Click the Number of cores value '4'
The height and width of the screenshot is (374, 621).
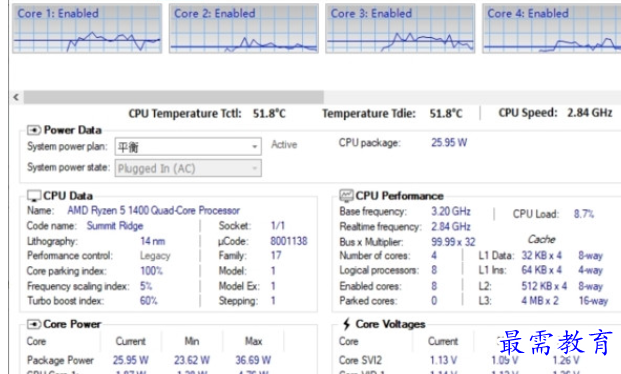pyautogui.click(x=434, y=256)
